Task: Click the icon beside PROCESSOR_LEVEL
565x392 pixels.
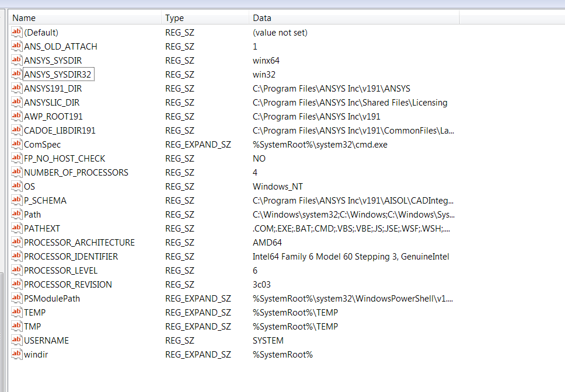Action: click(16, 271)
